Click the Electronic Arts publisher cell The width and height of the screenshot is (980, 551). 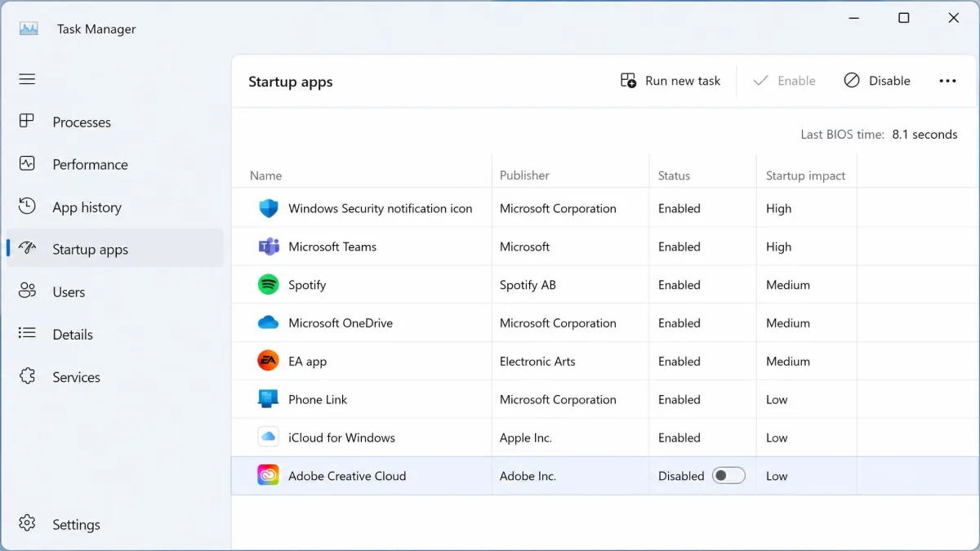tap(537, 362)
